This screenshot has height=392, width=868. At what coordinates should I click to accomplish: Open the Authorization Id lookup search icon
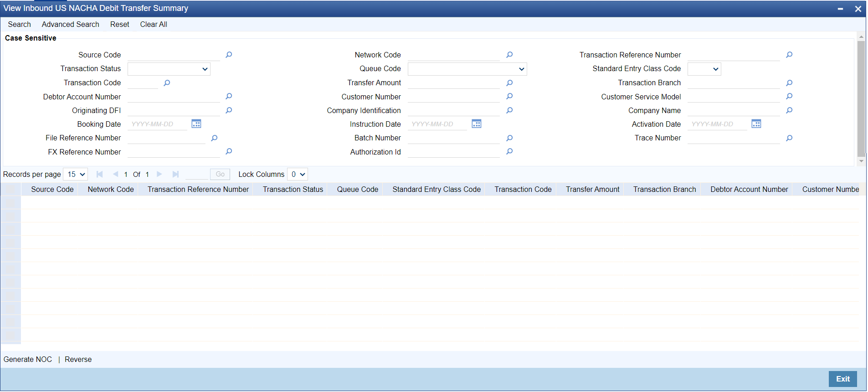[509, 151]
